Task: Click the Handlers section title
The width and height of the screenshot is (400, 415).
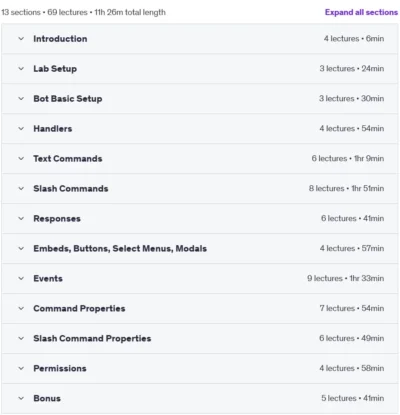Action: [x=53, y=129]
